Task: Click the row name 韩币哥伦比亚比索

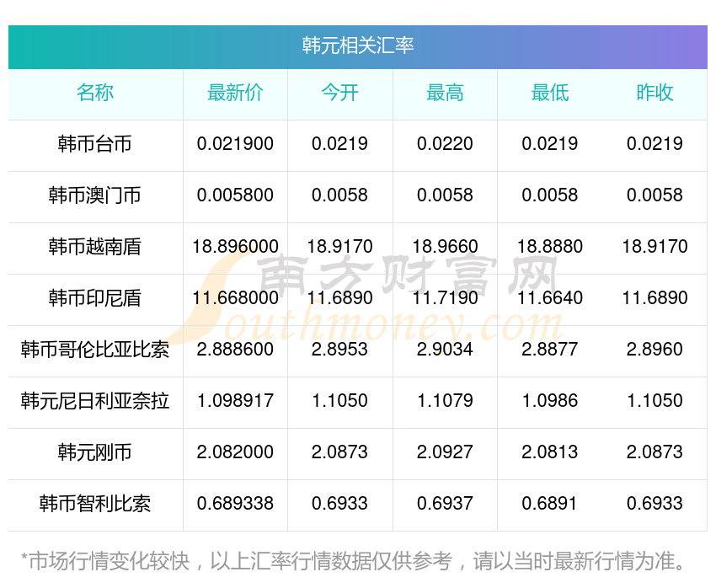Action: click(x=95, y=350)
